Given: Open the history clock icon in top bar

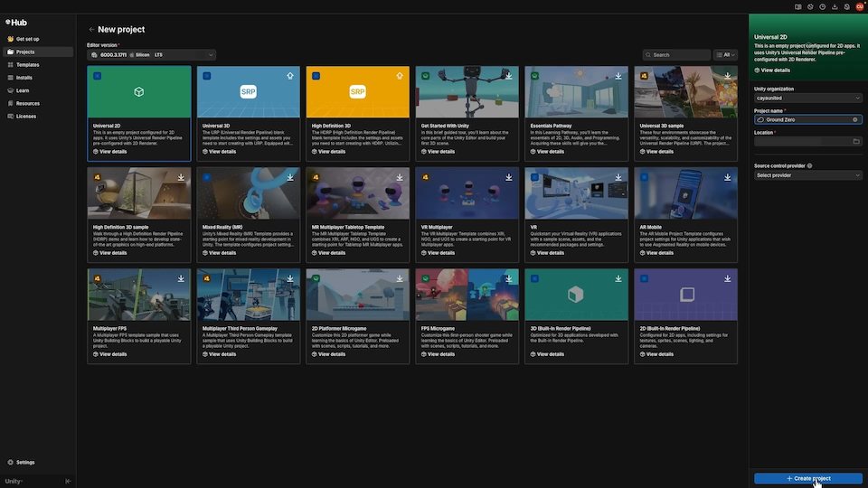Looking at the screenshot, I should point(823,6).
